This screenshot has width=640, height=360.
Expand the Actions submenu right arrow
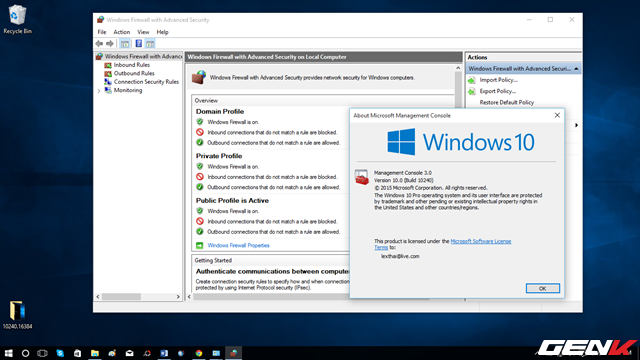576,125
